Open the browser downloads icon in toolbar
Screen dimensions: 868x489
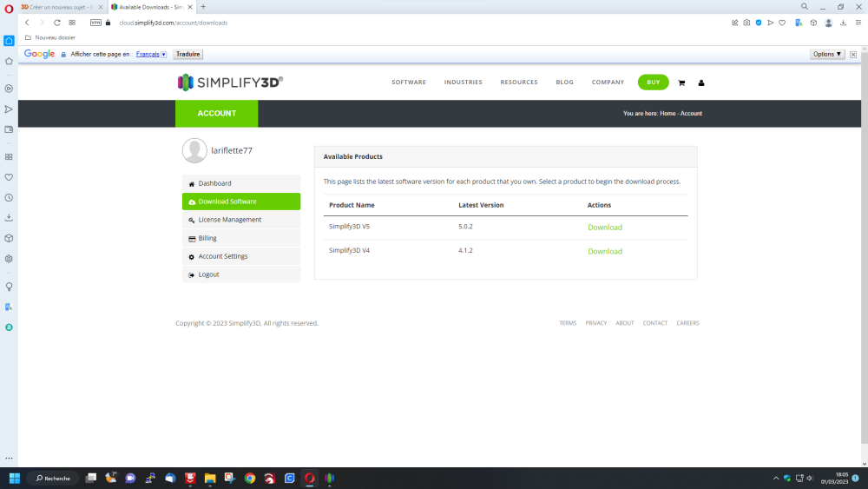pyautogui.click(x=843, y=23)
